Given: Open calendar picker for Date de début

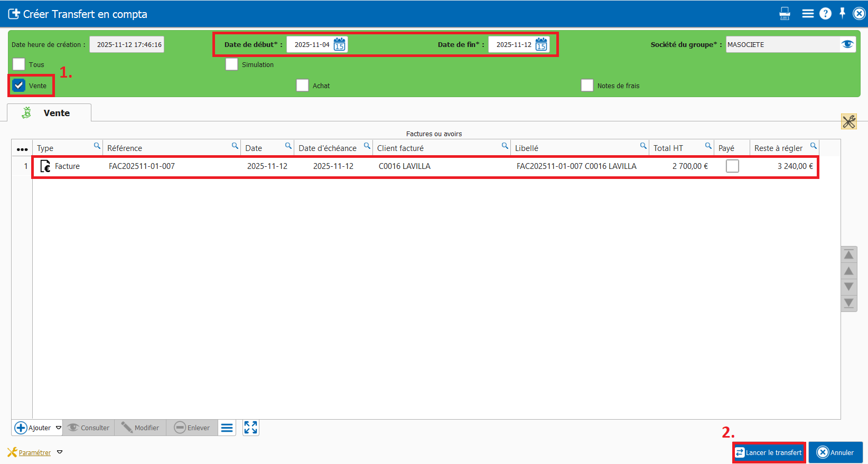Looking at the screenshot, I should pos(339,44).
